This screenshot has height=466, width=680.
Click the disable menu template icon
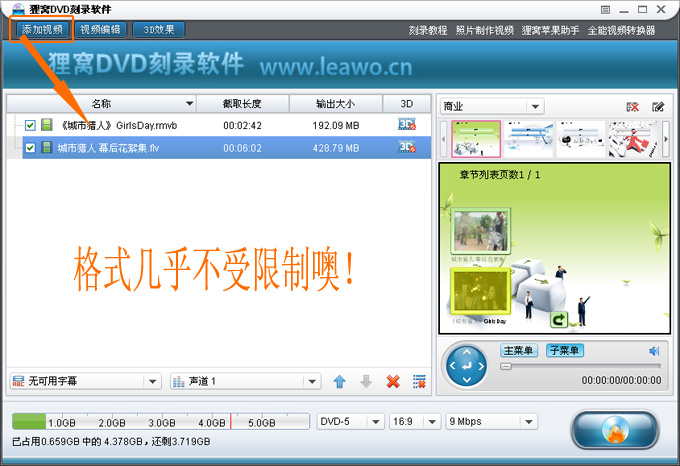pyautogui.click(x=632, y=107)
